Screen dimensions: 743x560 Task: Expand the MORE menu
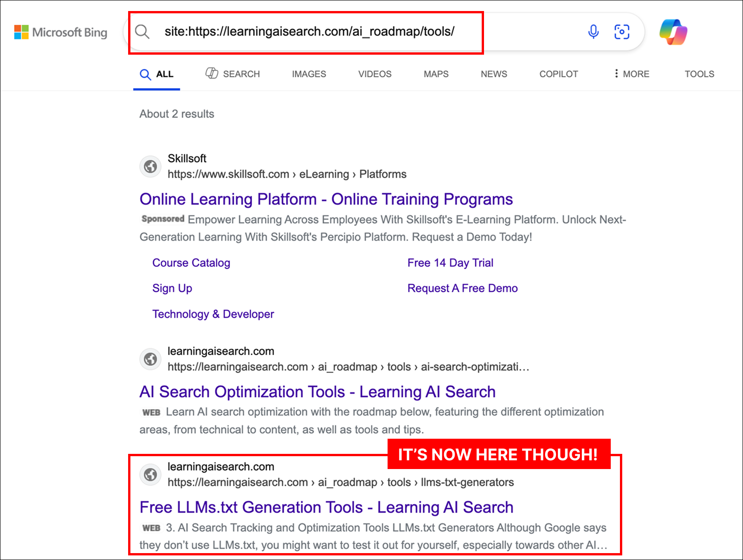(x=632, y=74)
